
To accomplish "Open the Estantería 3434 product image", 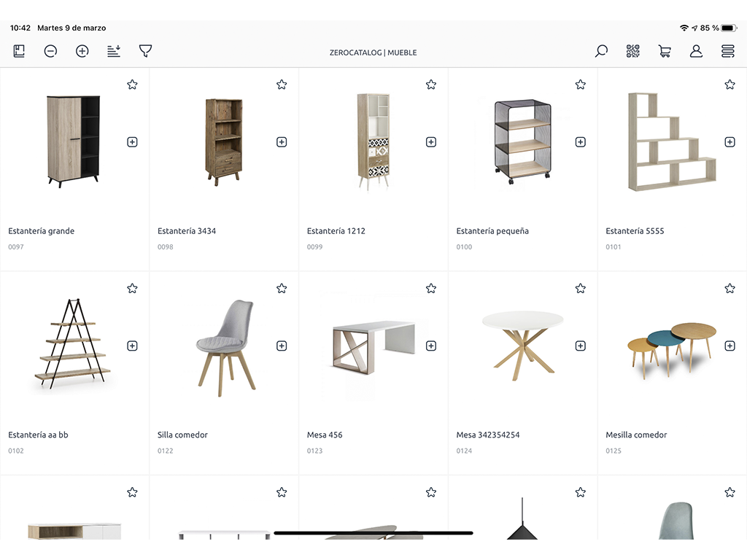I will click(x=224, y=141).
